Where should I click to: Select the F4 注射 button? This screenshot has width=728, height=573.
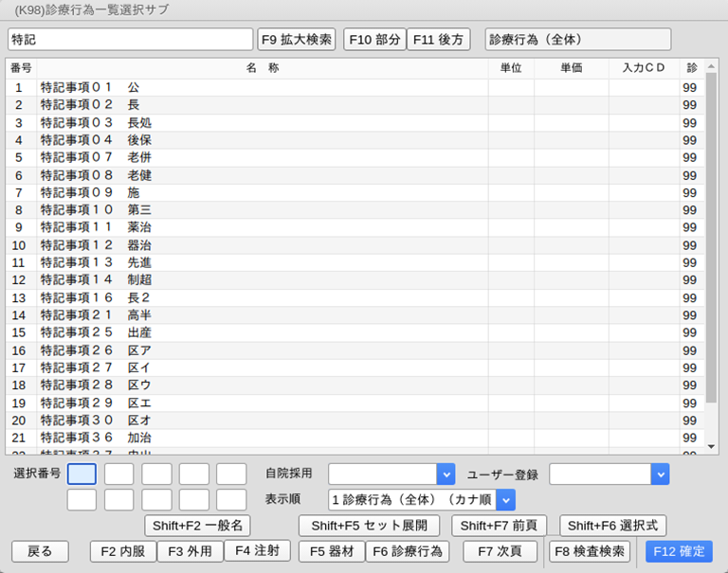(x=257, y=550)
